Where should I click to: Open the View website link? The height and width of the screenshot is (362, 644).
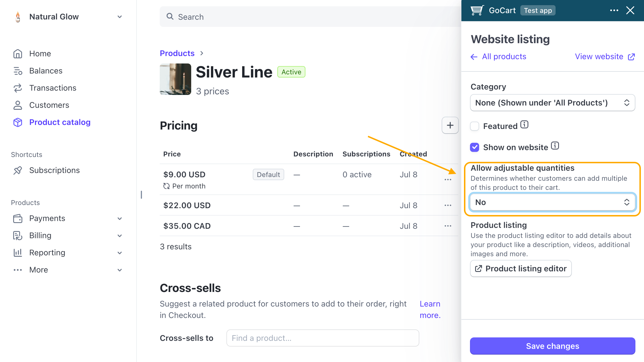(605, 57)
